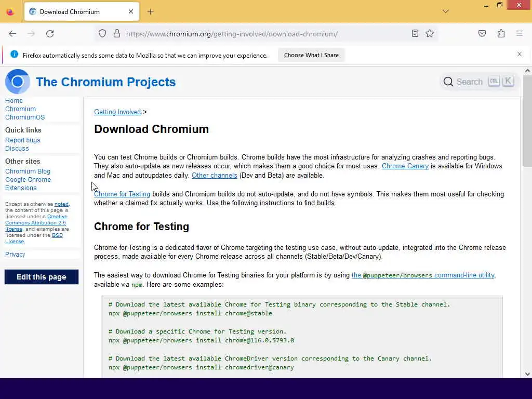Click the address bar URL

(x=232, y=34)
